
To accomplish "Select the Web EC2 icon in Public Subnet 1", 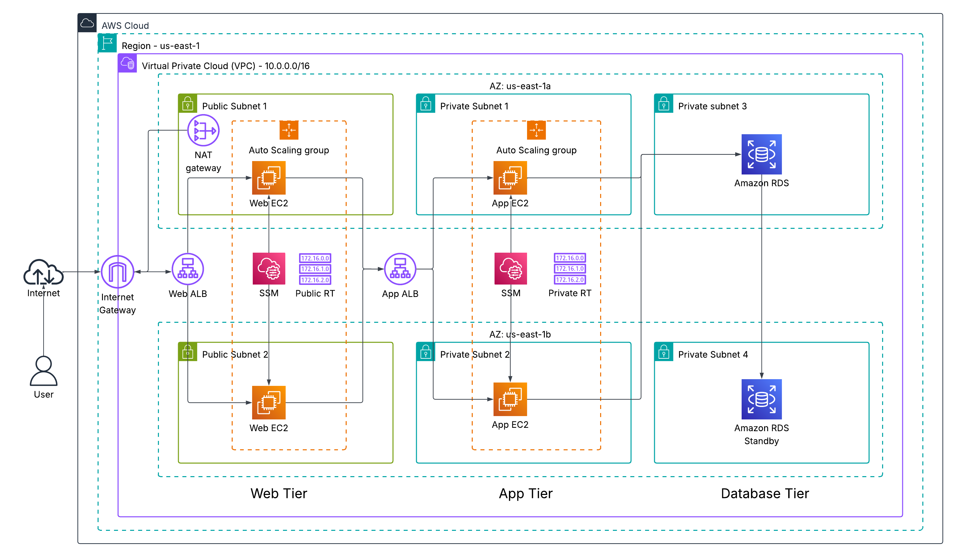I will (x=269, y=178).
